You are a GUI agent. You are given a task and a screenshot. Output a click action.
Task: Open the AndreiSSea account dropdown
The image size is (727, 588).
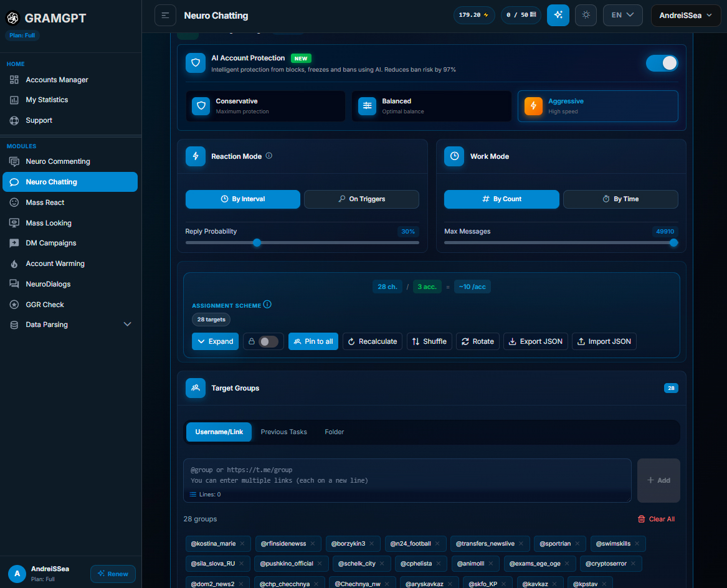tap(685, 16)
